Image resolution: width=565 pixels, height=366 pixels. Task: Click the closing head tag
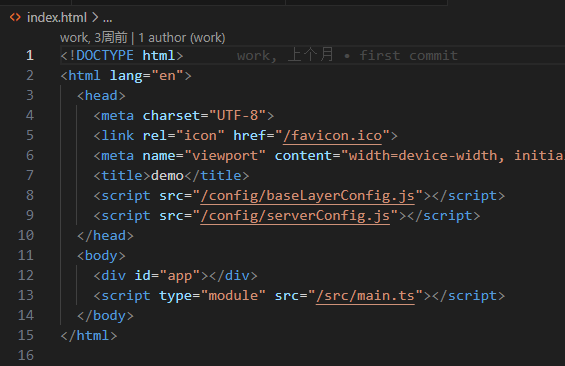(105, 236)
